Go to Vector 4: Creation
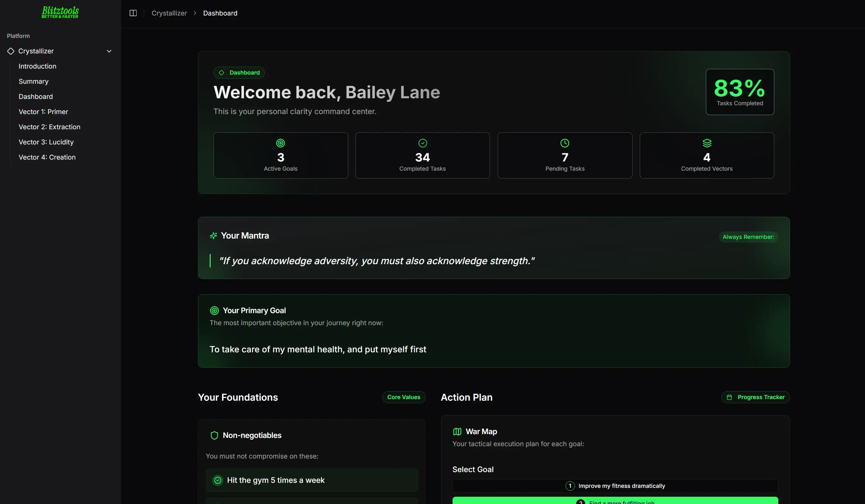The width and height of the screenshot is (865, 504). point(47,157)
